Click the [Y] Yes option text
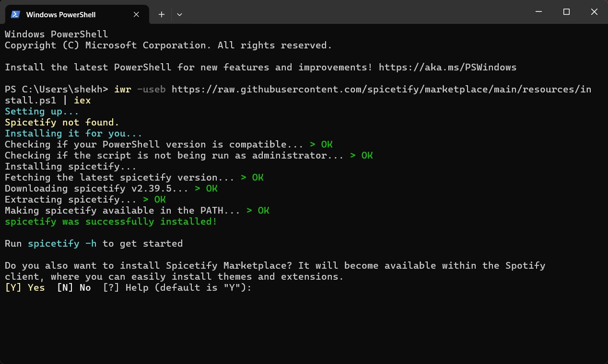608x364 pixels. coord(24,287)
